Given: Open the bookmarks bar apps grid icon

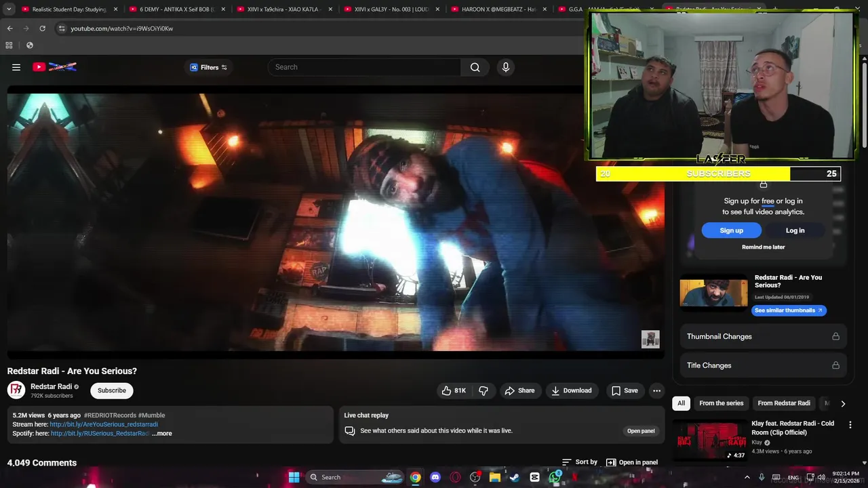Looking at the screenshot, I should pos(9,45).
